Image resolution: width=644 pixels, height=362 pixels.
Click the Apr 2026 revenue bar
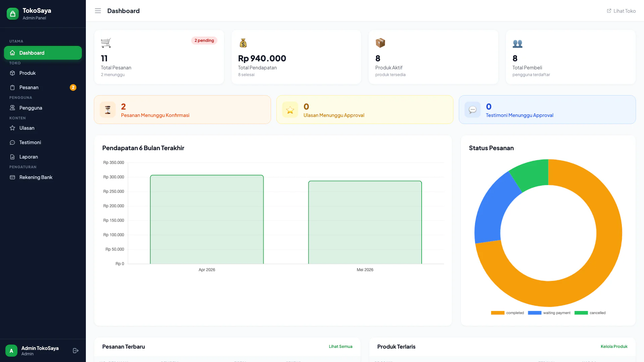tap(207, 220)
